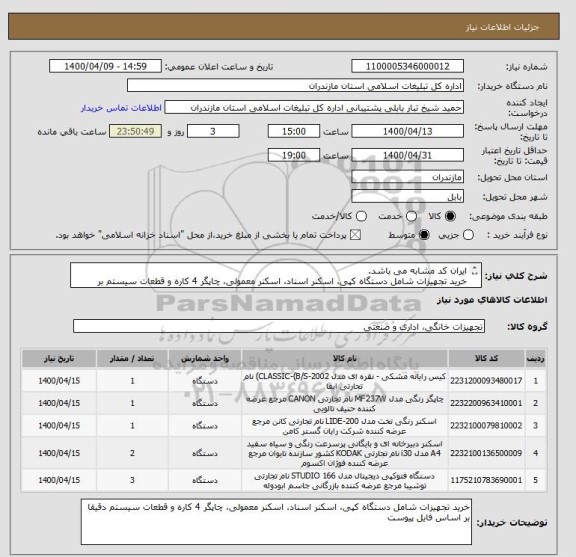Click remaining time countdown 23:50:49
This screenshot has width=576, height=557.
[135, 131]
